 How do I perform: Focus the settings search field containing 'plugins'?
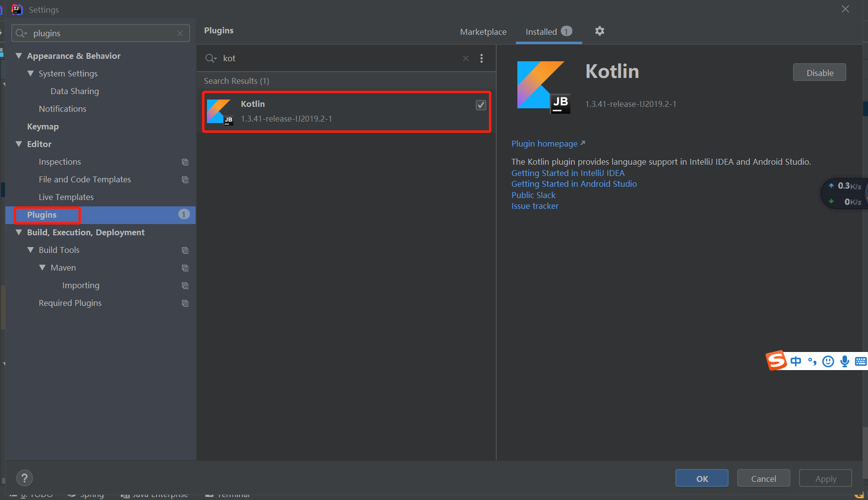tap(101, 33)
